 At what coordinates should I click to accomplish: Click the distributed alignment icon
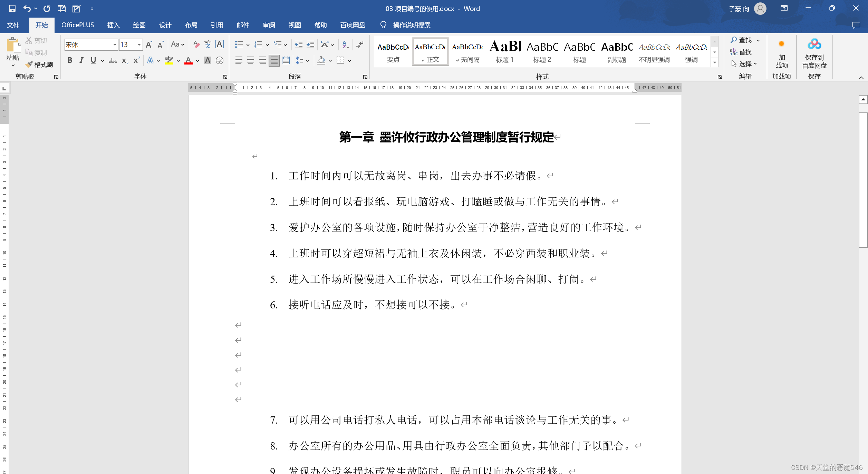(286, 61)
